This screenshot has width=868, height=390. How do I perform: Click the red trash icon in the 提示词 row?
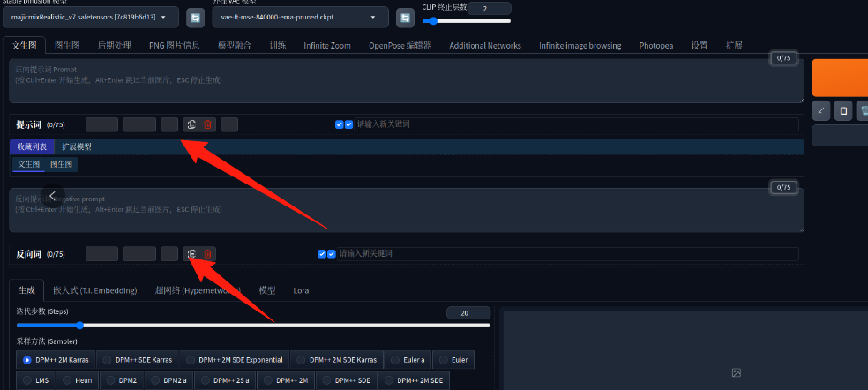pyautogui.click(x=208, y=124)
